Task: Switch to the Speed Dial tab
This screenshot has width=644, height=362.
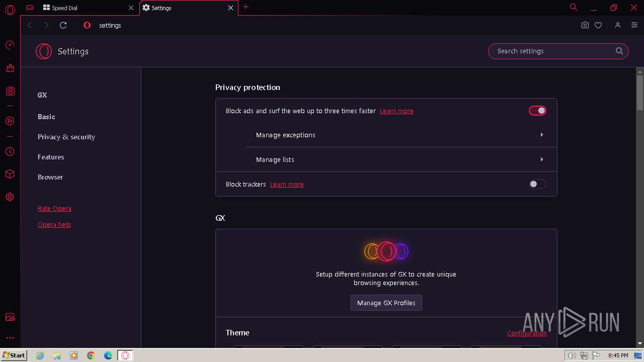Action: [87, 8]
